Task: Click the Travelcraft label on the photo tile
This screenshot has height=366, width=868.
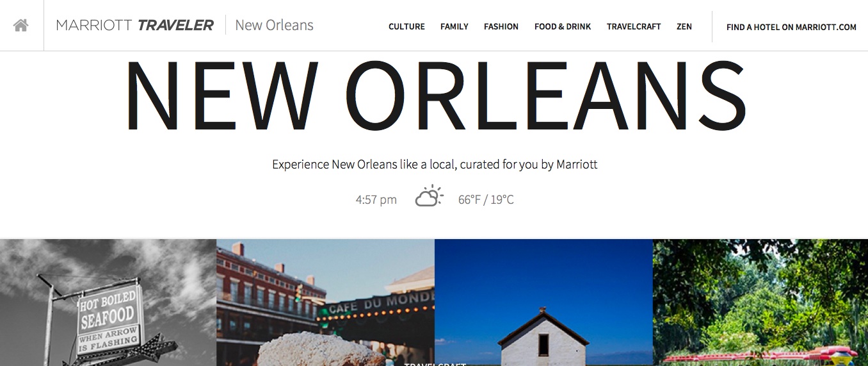Action: click(435, 363)
